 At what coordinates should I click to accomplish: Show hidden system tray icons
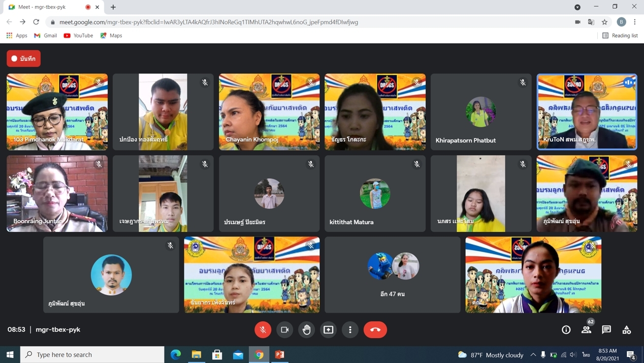[x=533, y=354]
